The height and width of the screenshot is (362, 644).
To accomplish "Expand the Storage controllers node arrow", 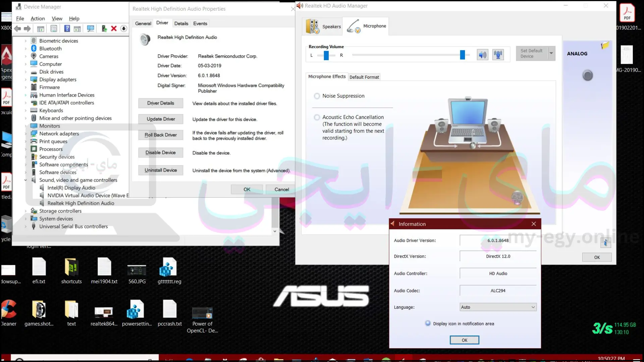I will pyautogui.click(x=25, y=211).
